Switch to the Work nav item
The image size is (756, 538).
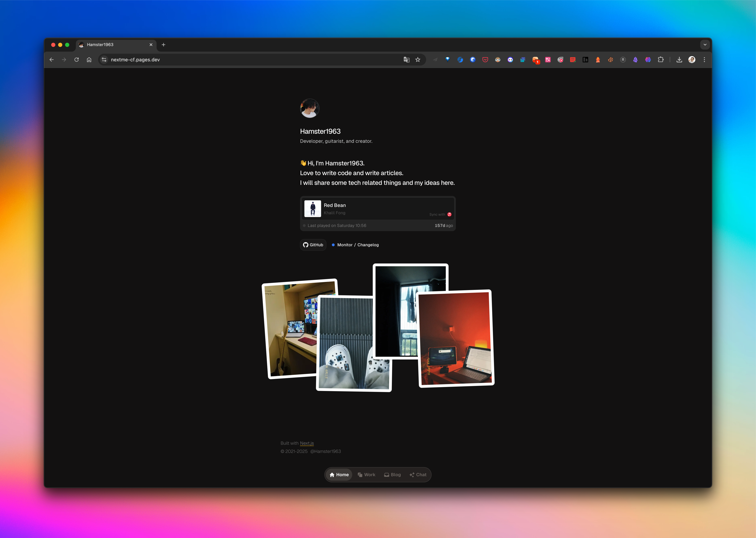(x=367, y=475)
